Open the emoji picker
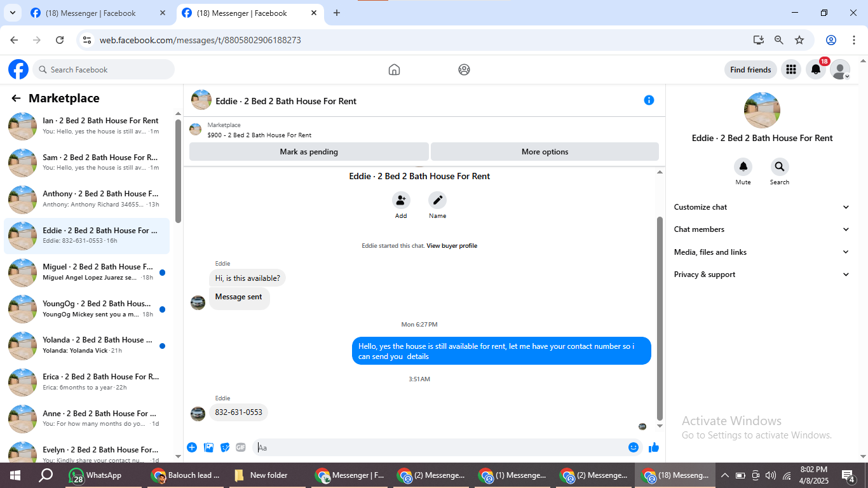868x488 pixels. 634,448
